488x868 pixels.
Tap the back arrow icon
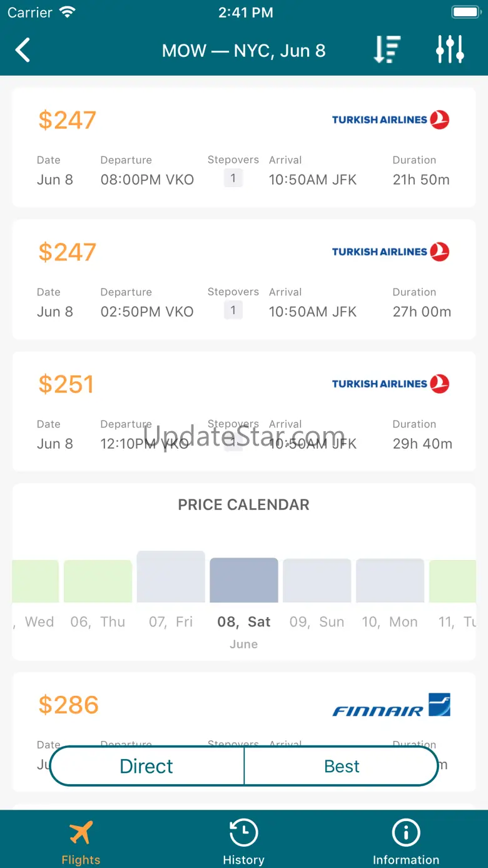pyautogui.click(x=23, y=50)
